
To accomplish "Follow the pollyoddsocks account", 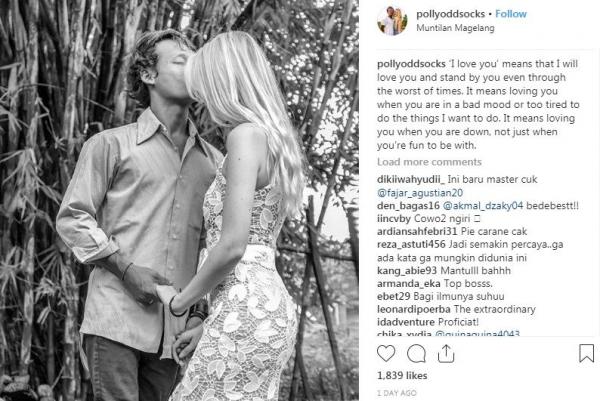I will [x=511, y=14].
